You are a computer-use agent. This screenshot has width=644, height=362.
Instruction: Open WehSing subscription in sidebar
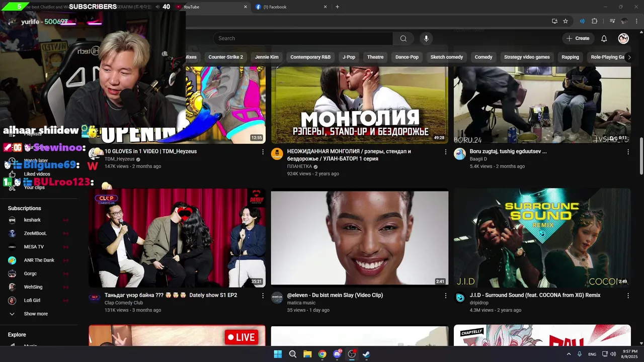(38, 287)
